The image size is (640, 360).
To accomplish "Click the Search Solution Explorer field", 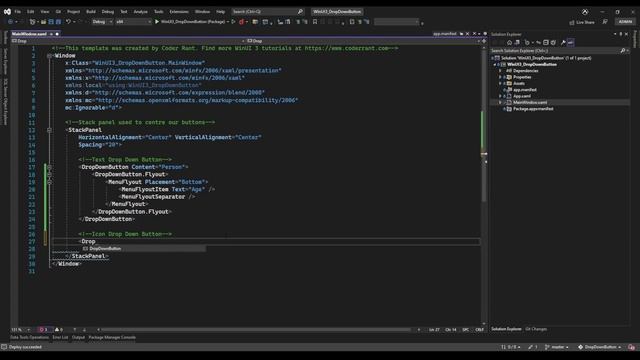I will pos(555,51).
